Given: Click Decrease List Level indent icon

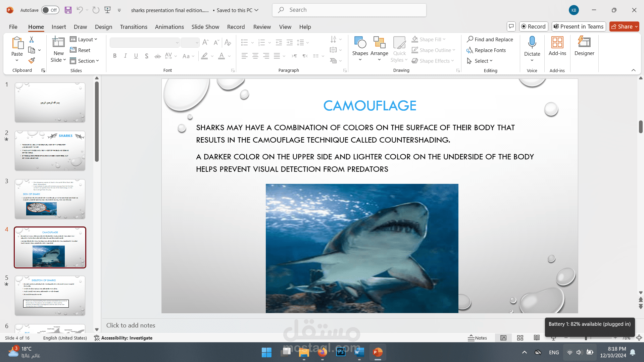Looking at the screenshot, I should tap(279, 42).
